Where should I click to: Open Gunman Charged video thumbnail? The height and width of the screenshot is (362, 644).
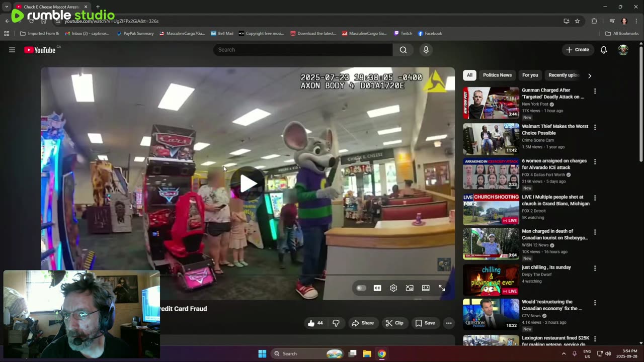491,103
